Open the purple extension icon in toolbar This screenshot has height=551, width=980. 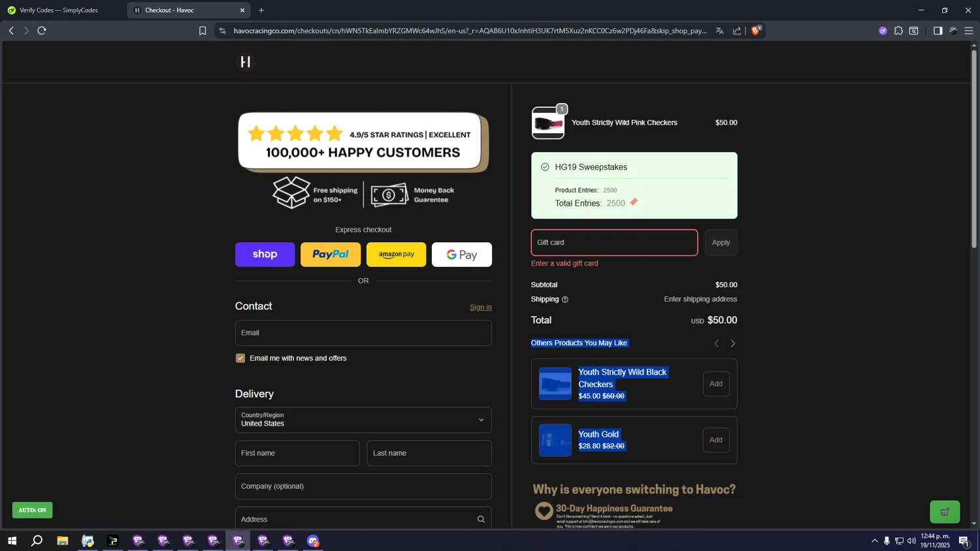pyautogui.click(x=883, y=31)
